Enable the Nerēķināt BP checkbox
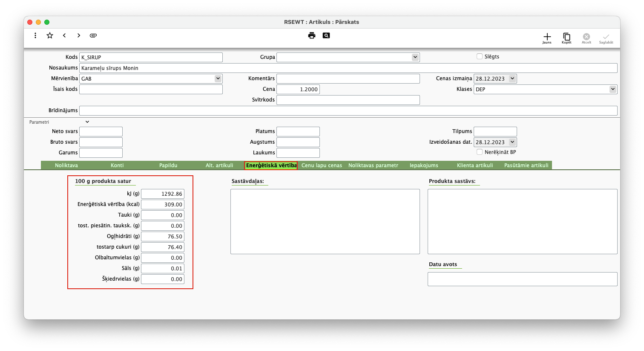 tap(480, 152)
